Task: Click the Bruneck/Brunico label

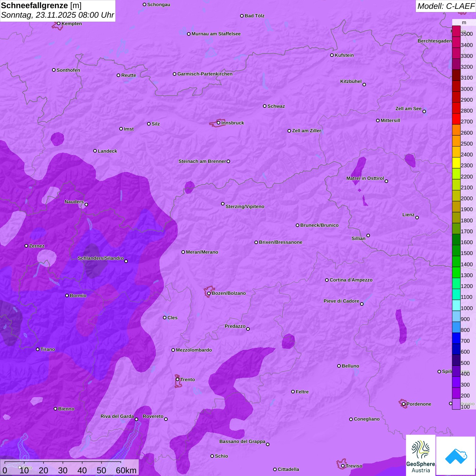Action: pos(319,225)
